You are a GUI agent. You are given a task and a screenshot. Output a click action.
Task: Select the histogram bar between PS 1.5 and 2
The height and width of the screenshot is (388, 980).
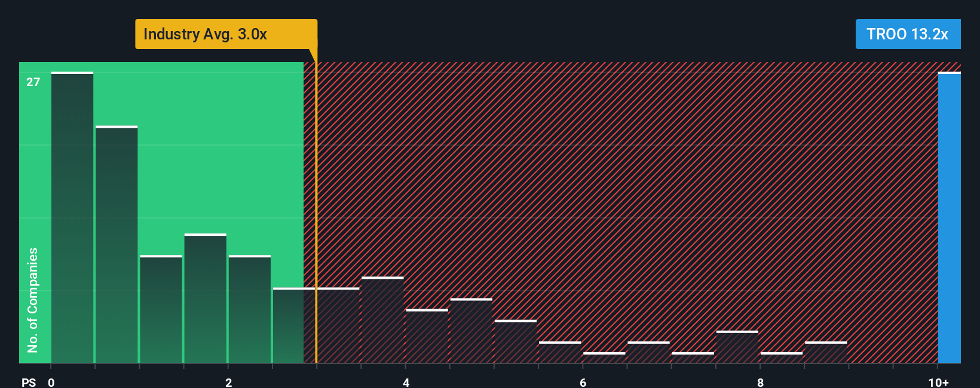coord(206,298)
